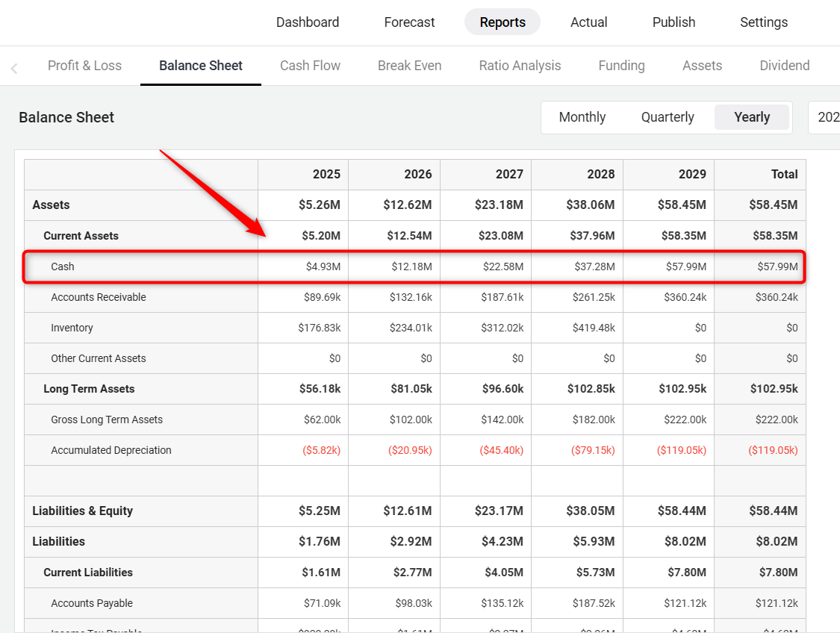Image resolution: width=840 pixels, height=633 pixels.
Task: Switch to the Cash Flow tab
Action: (310, 66)
